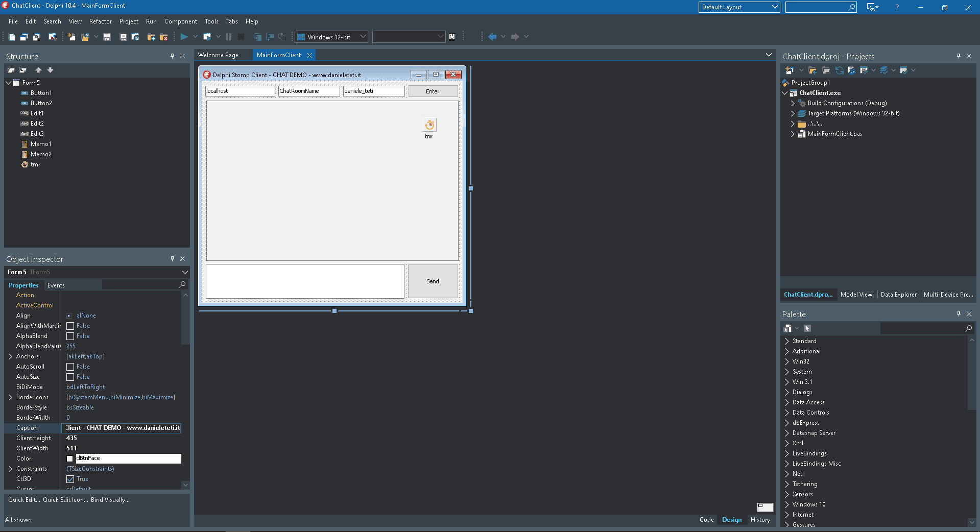Uncheck the Ctl3D checkbox

click(x=70, y=479)
